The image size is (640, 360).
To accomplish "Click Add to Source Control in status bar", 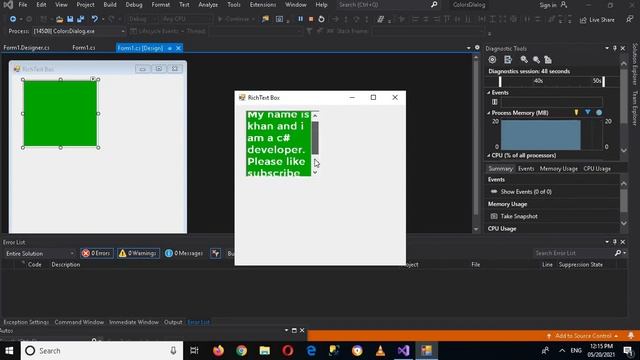I will click(583, 336).
